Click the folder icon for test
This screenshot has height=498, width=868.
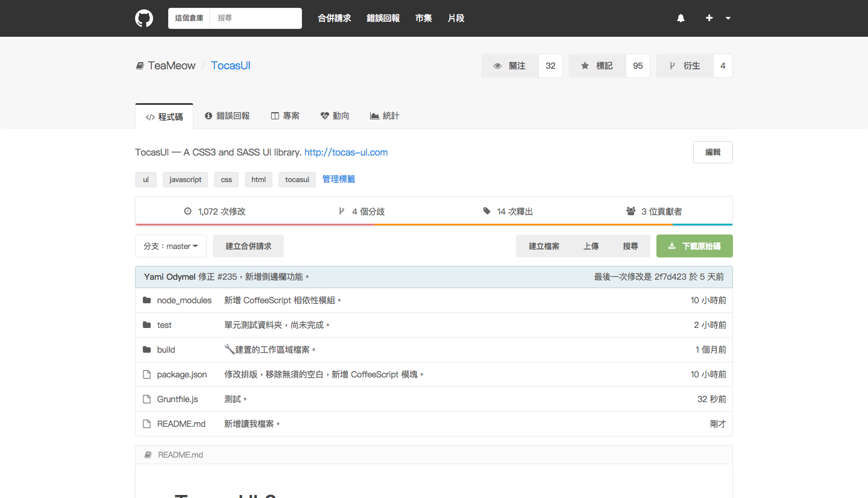coord(146,325)
